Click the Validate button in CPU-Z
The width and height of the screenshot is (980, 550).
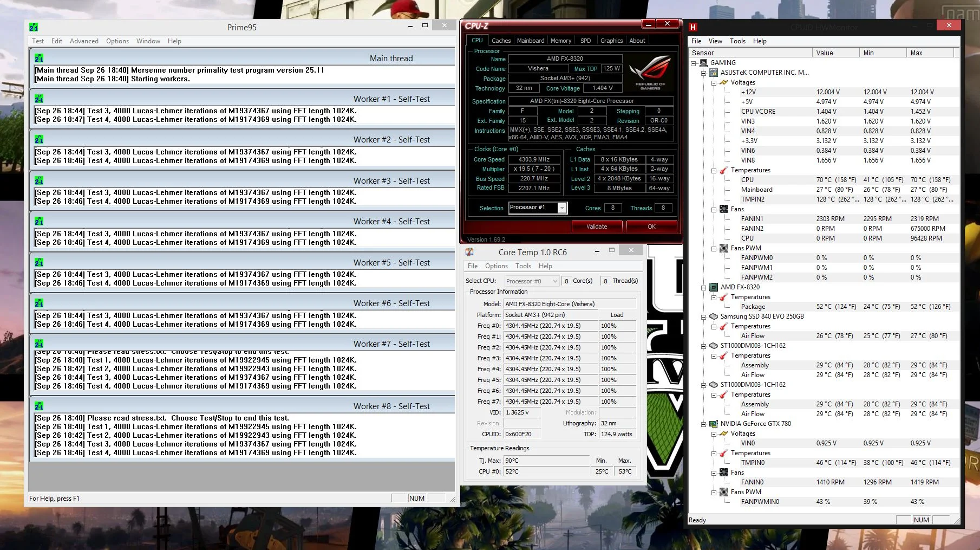[x=597, y=227]
